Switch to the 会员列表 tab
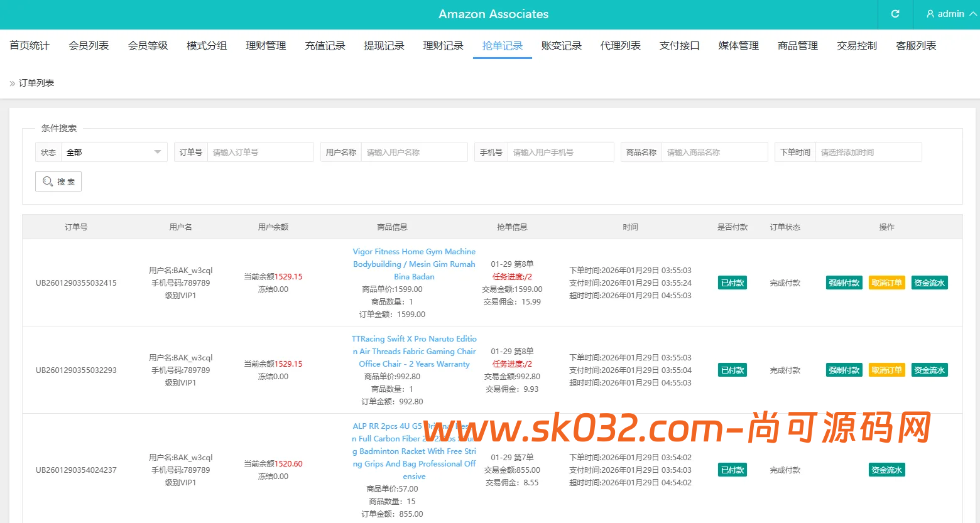This screenshot has width=980, height=523. tap(88, 45)
